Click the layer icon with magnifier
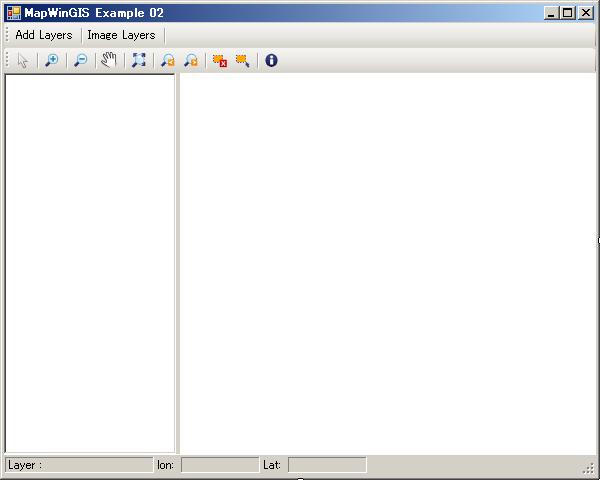This screenshot has height=480, width=600. [x=242, y=60]
